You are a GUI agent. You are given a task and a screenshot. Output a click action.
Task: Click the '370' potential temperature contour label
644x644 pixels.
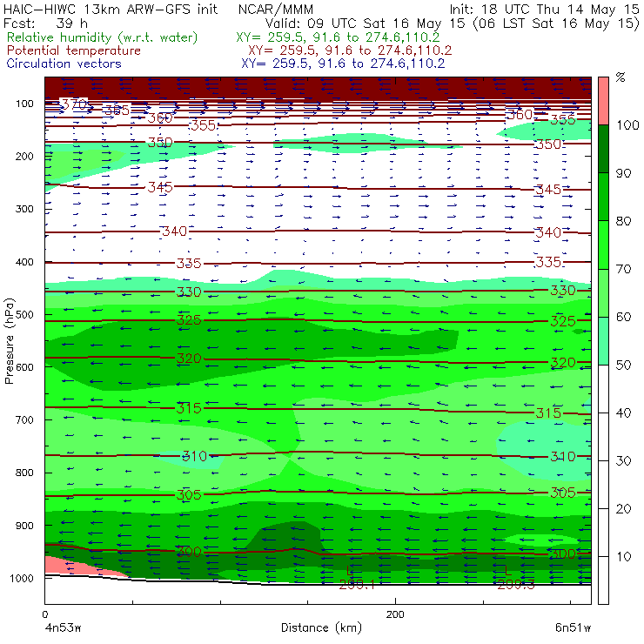(x=74, y=104)
